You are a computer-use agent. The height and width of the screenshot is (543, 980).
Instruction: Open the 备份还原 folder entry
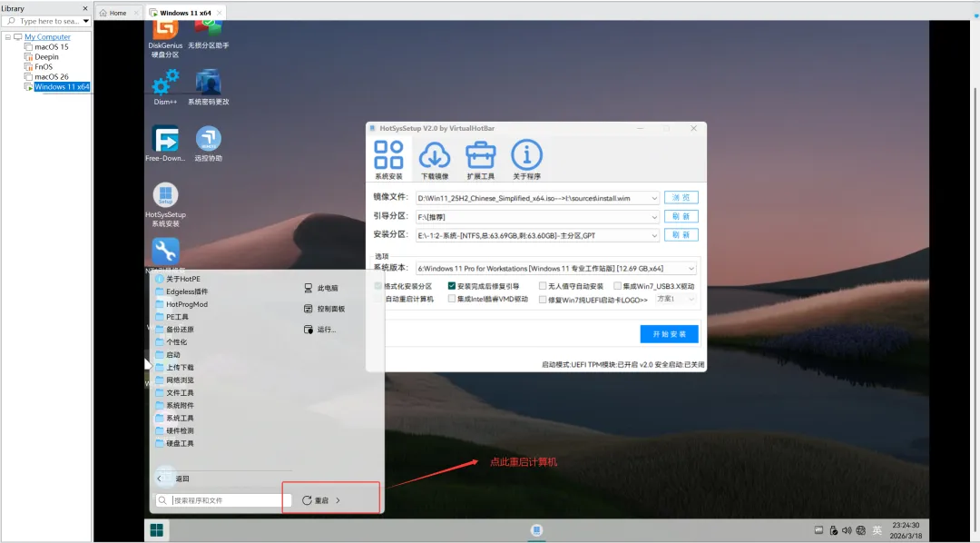click(x=174, y=329)
